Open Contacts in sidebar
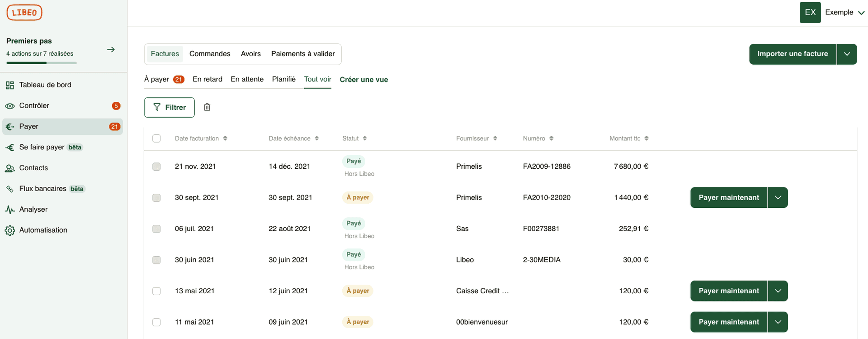Image resolution: width=868 pixels, height=339 pixels. pos(62,168)
